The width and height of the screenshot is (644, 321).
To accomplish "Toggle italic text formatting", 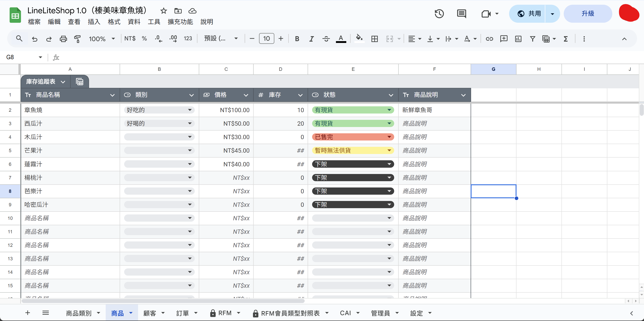I will point(311,39).
